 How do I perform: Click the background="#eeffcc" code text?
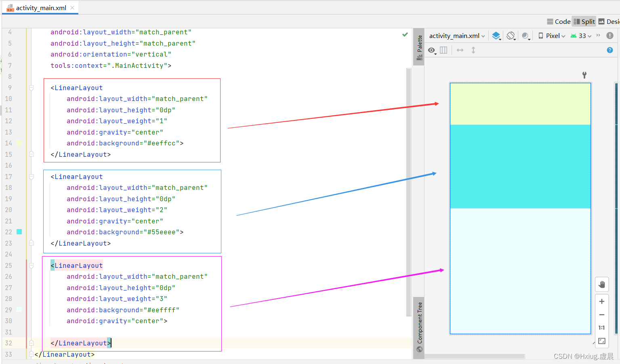click(125, 143)
